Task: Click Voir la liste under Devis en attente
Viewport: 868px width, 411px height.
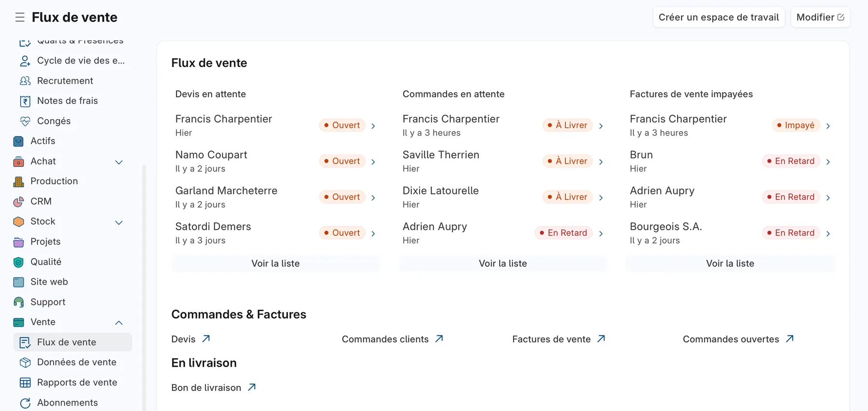Action: tap(275, 263)
